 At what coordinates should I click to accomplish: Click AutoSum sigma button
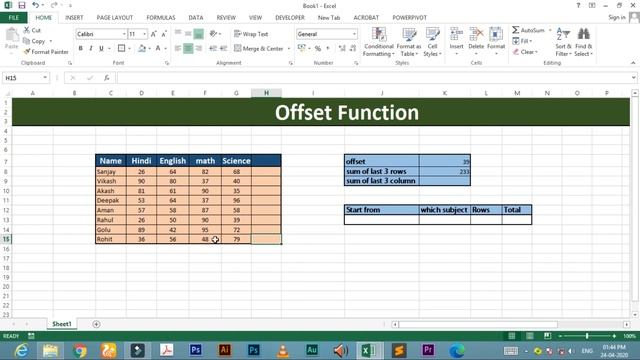pos(528,30)
